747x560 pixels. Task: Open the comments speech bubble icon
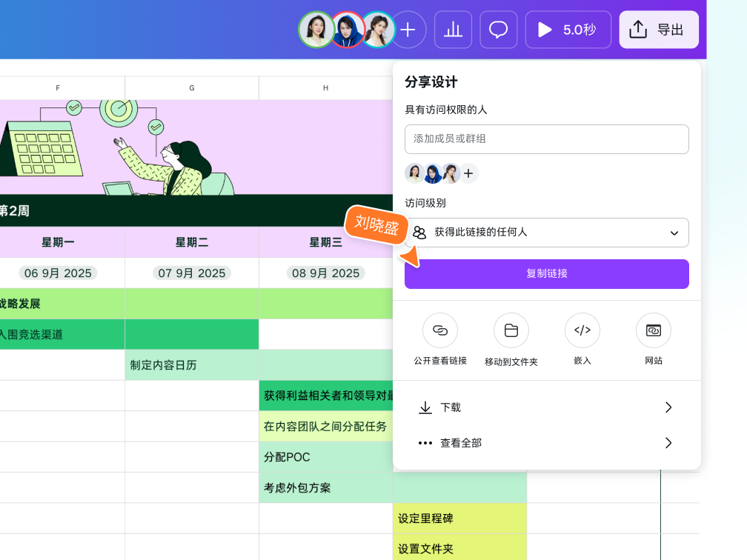498,30
